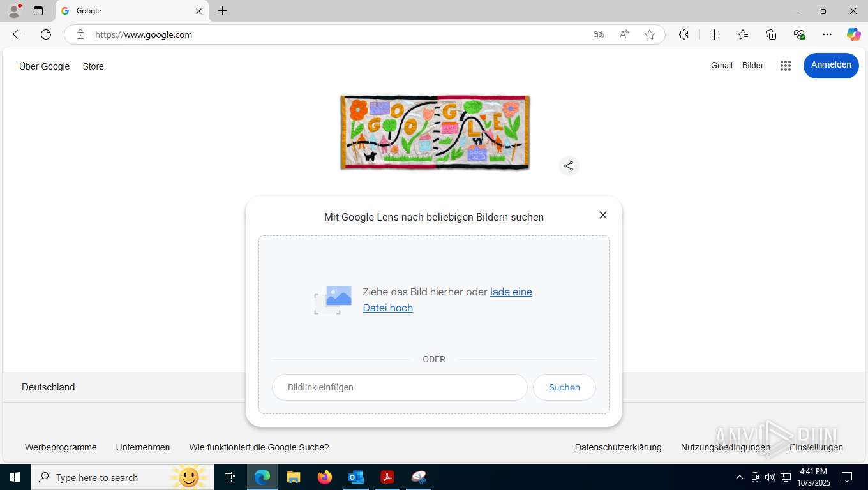Click the Anmelden sign-in button

point(831,65)
